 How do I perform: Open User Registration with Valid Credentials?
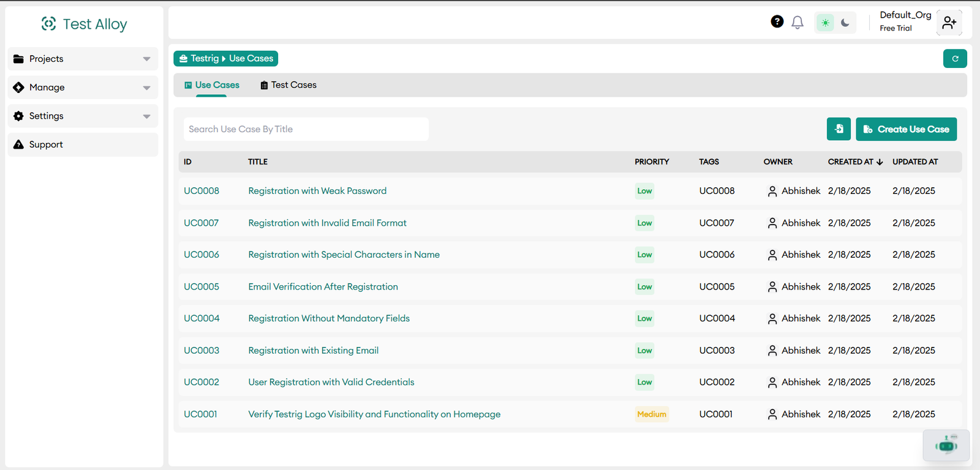click(331, 382)
